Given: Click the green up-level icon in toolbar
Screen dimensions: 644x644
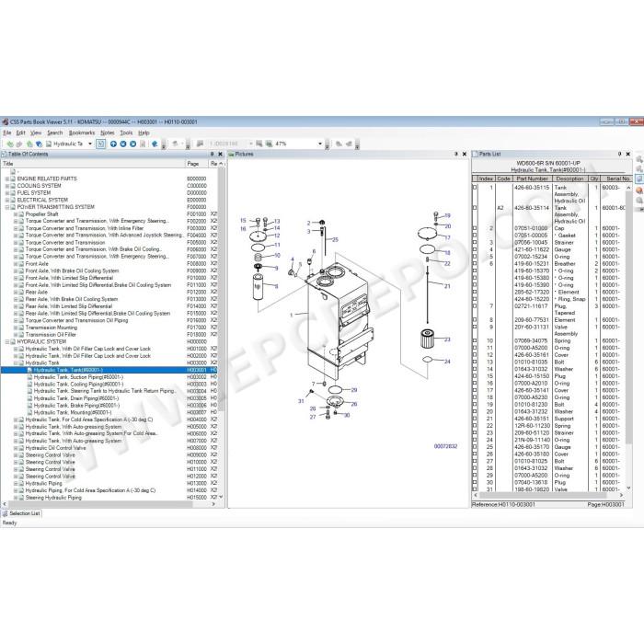Looking at the screenshot, I should coord(29,144).
